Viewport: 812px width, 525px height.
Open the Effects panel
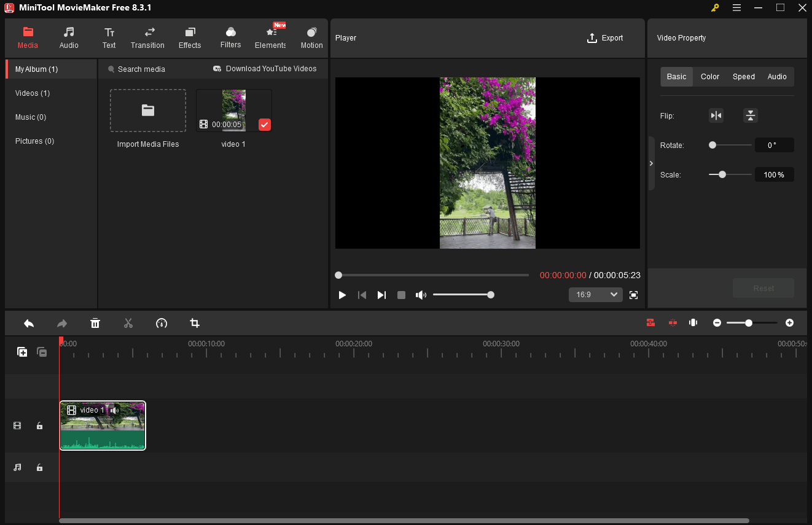coord(189,37)
